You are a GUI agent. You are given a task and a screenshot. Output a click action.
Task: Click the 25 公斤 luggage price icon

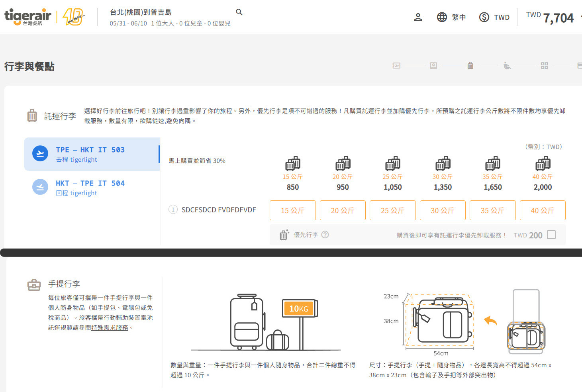click(393, 163)
